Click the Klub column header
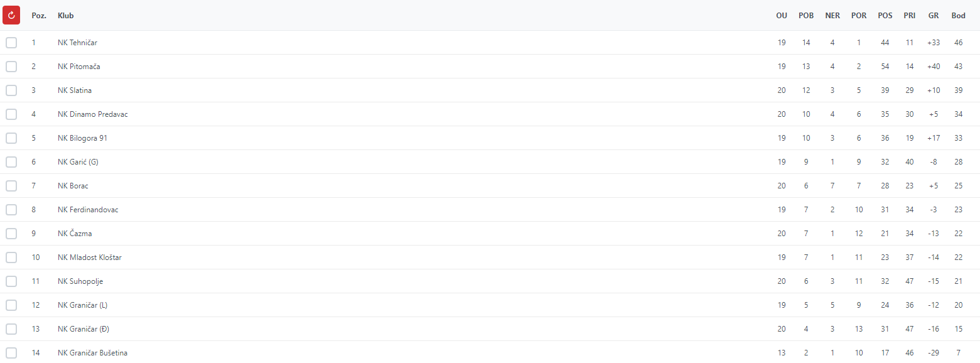 (x=65, y=15)
